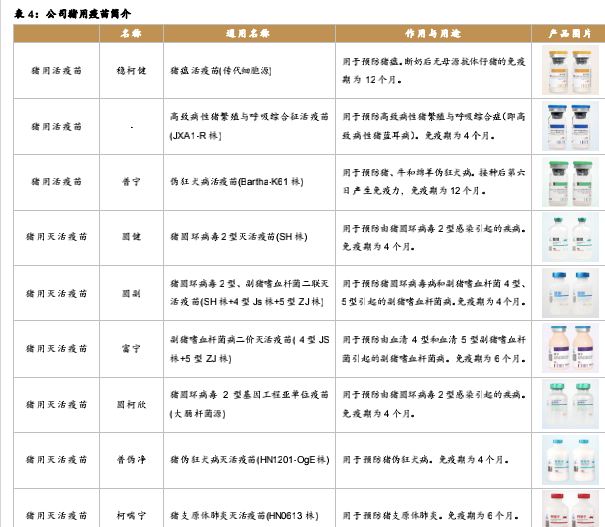Click the generic name cell with "SH株+4型Js株+5型ZJ株"
Image resolution: width=605 pixels, height=527 pixels.
pos(249,293)
